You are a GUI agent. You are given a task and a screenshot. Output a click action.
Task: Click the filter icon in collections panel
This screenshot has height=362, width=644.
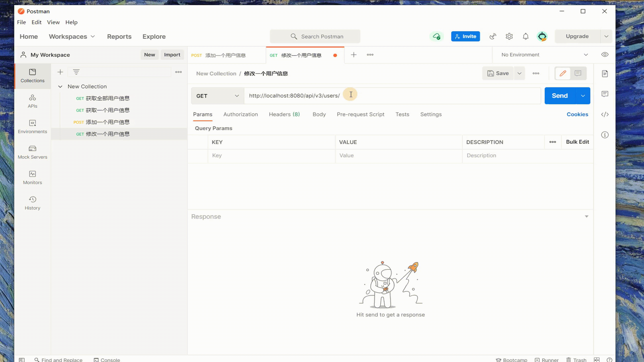point(76,72)
